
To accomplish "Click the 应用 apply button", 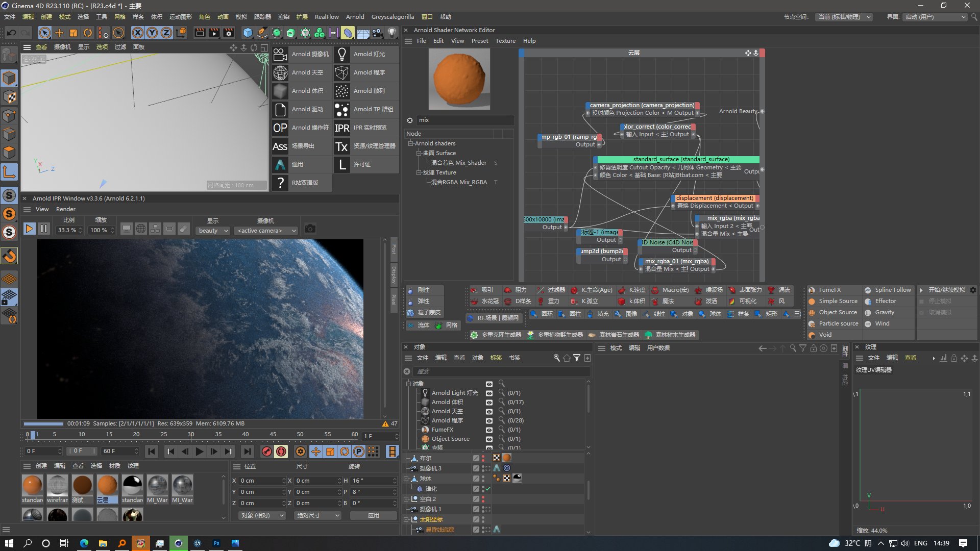I will (x=374, y=516).
